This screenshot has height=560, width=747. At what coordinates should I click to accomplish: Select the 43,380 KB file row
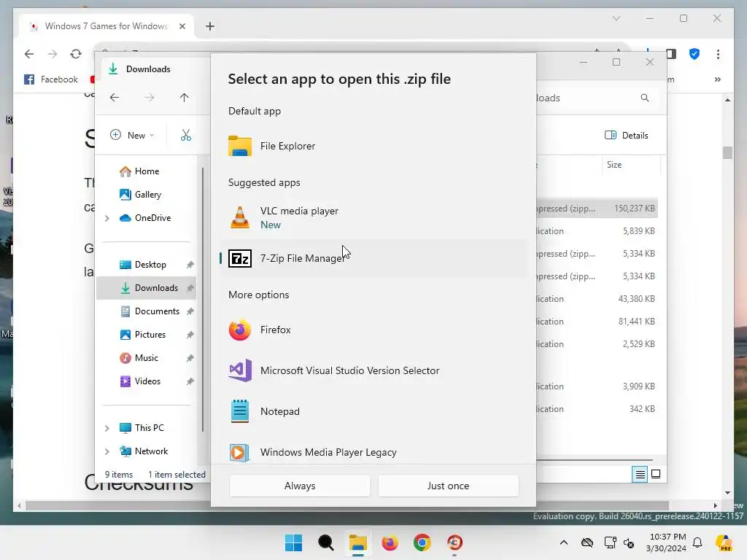pos(597,299)
